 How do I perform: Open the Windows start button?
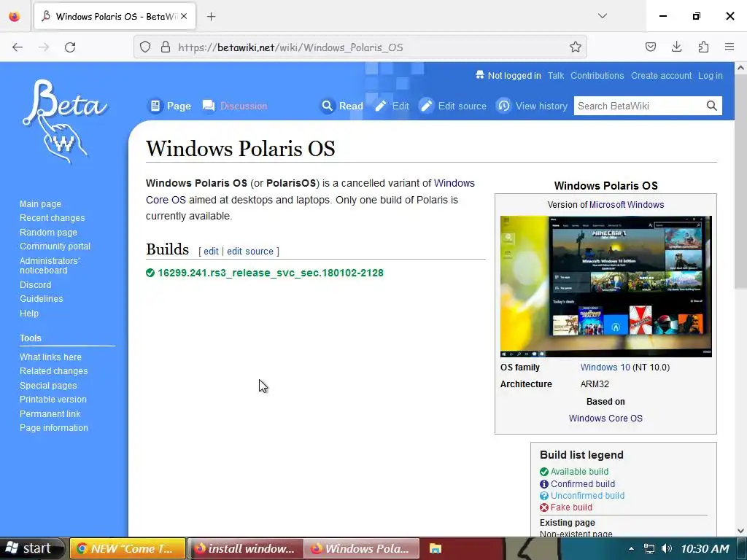coord(31,548)
